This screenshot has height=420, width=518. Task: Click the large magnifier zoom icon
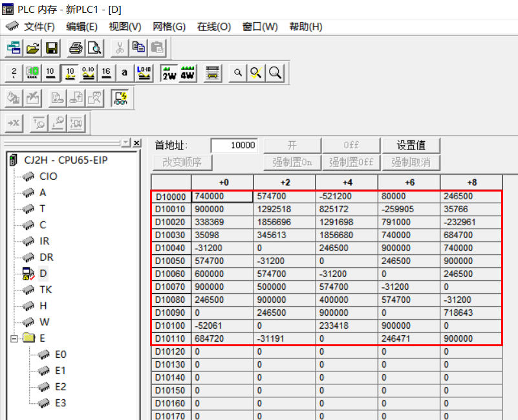click(x=275, y=72)
